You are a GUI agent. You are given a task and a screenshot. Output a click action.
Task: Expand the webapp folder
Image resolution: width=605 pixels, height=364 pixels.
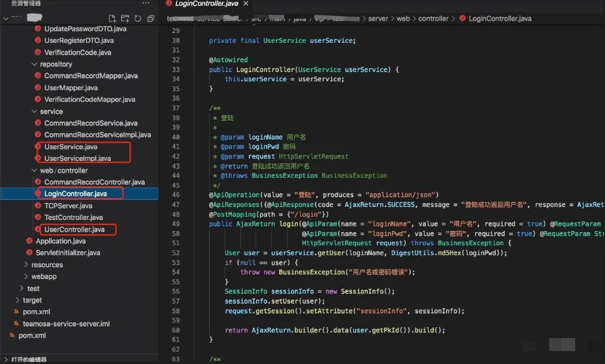pyautogui.click(x=26, y=276)
